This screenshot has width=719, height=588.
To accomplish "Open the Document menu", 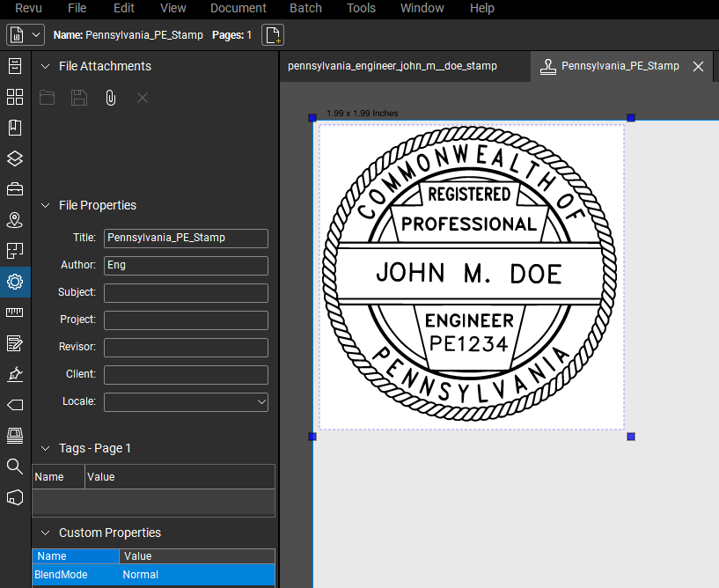I will coord(238,8).
